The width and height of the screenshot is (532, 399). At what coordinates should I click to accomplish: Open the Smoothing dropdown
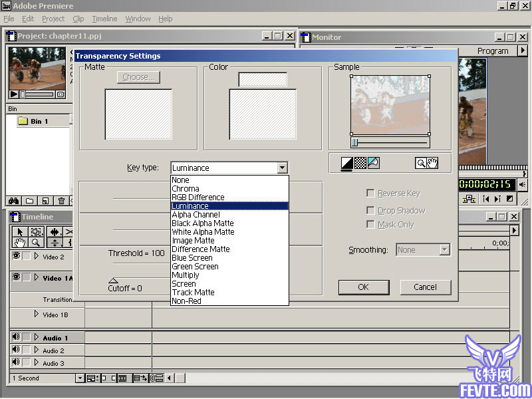423,250
